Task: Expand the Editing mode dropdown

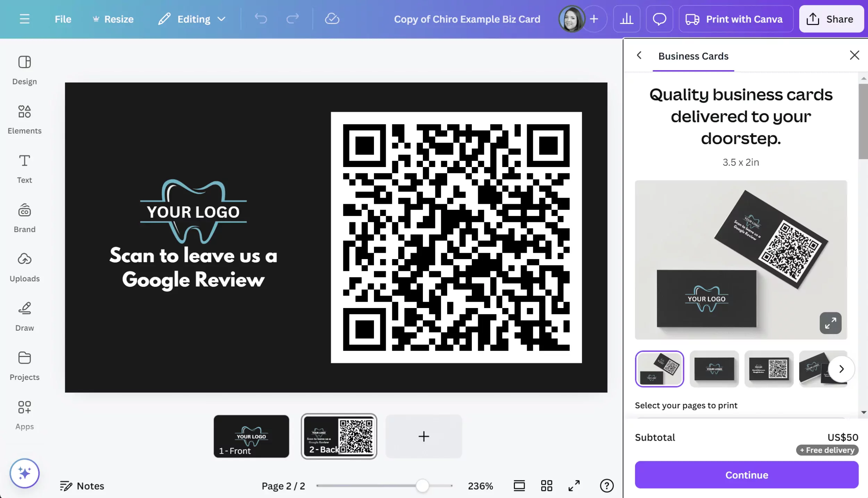Action: (x=192, y=19)
